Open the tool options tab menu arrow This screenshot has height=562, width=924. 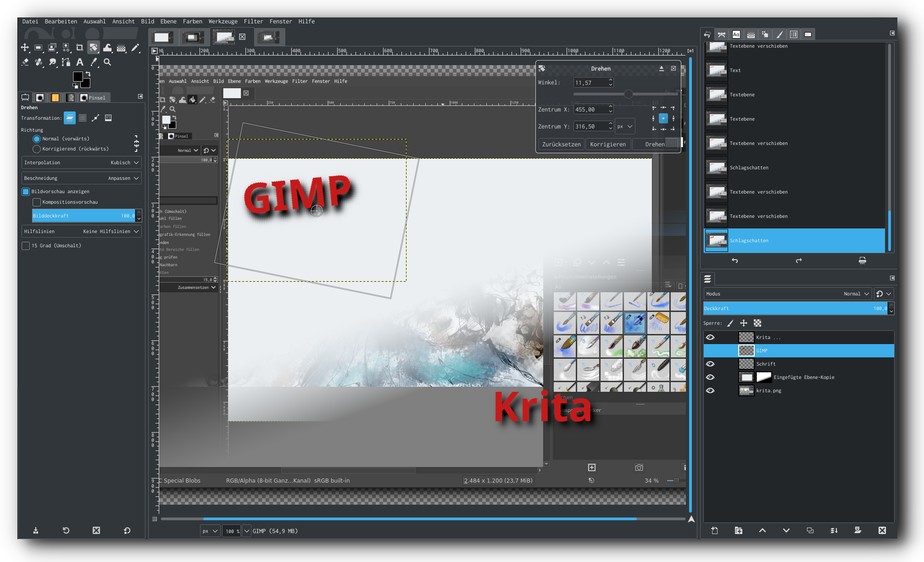[x=140, y=96]
